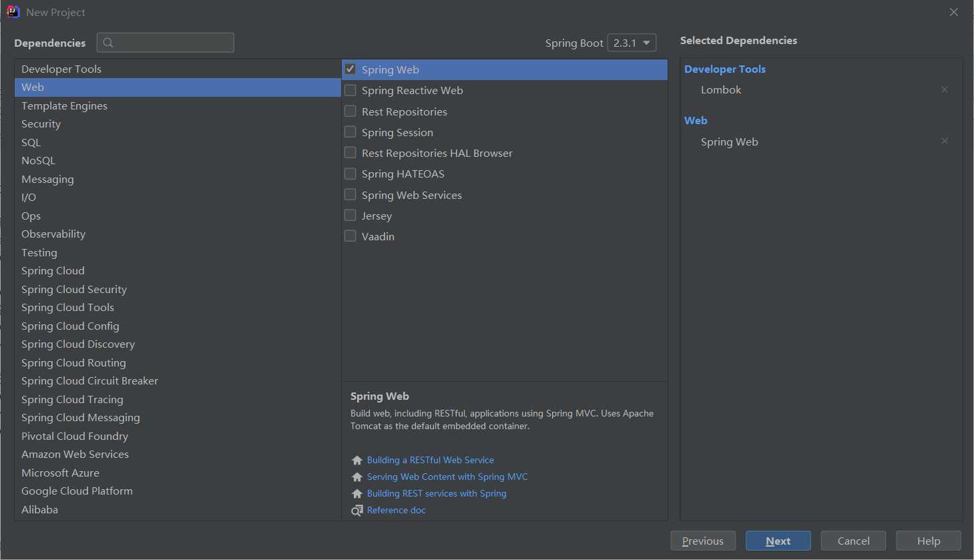Select Spring Web in Selected Dependencies list
Screen dimensions: 974x560
(x=730, y=142)
